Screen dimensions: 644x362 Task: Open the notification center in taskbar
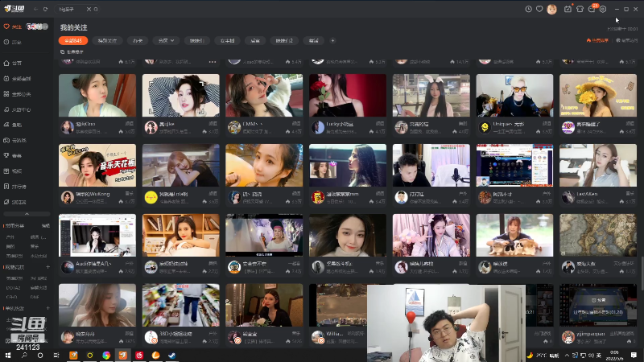coord(634,355)
